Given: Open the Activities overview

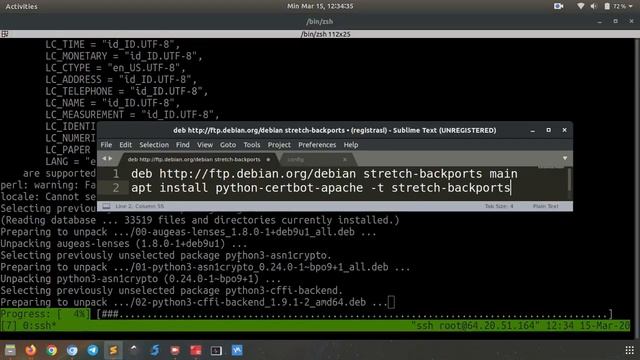Looking at the screenshot, I should point(22,6).
